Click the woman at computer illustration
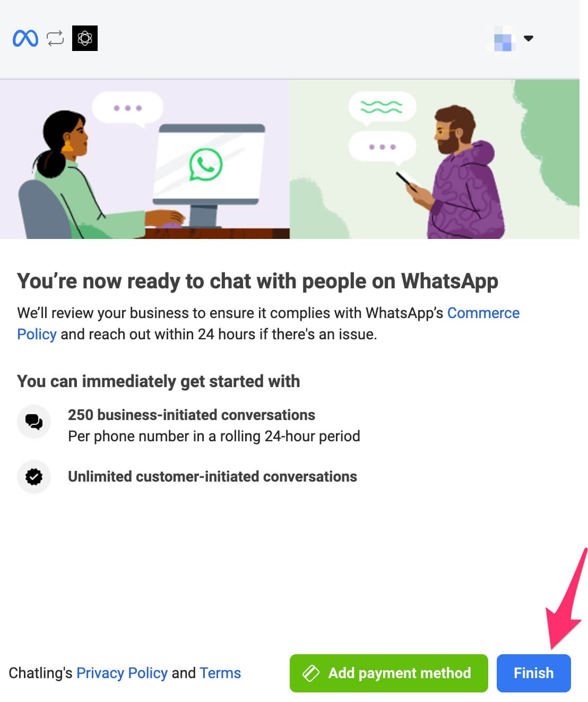Screen dimensions: 588x702 (145, 159)
